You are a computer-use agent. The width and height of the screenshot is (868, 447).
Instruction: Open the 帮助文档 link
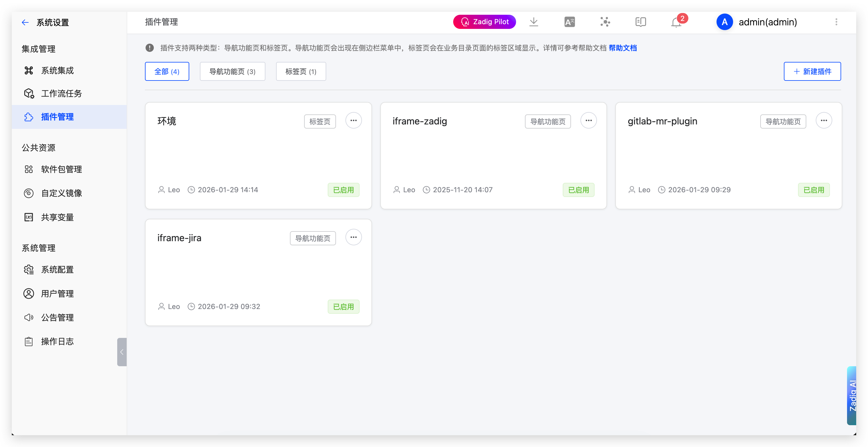pyautogui.click(x=623, y=48)
